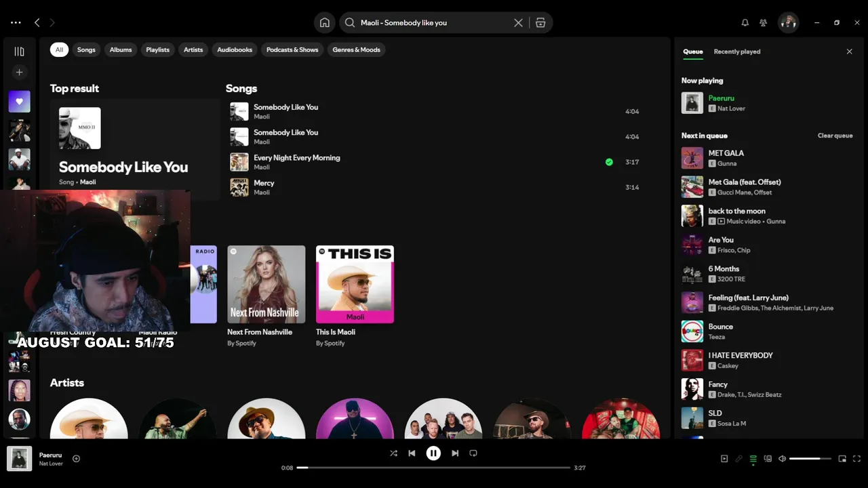Image resolution: width=868 pixels, height=488 pixels.
Task: Go forward with the right arrow
Action: tap(52, 22)
